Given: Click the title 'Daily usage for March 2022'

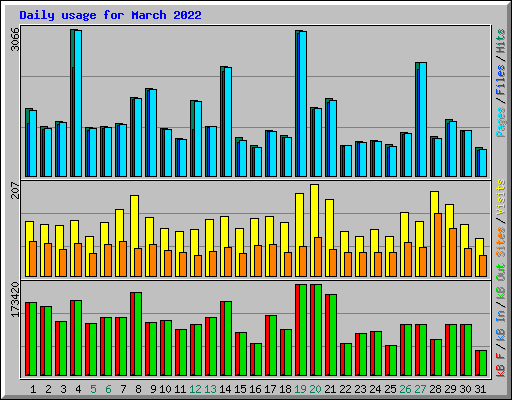Looking at the screenshot, I should (x=110, y=15).
